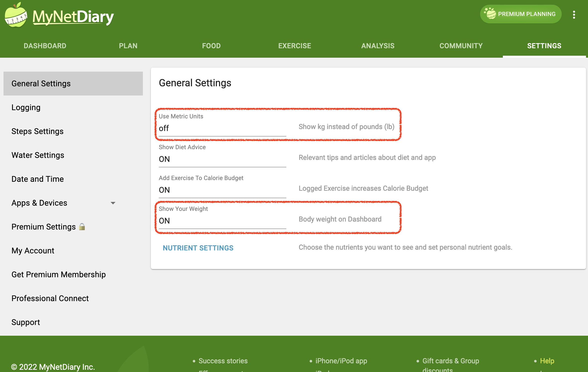Select General Settings in sidebar
This screenshot has width=588, height=372.
(73, 84)
